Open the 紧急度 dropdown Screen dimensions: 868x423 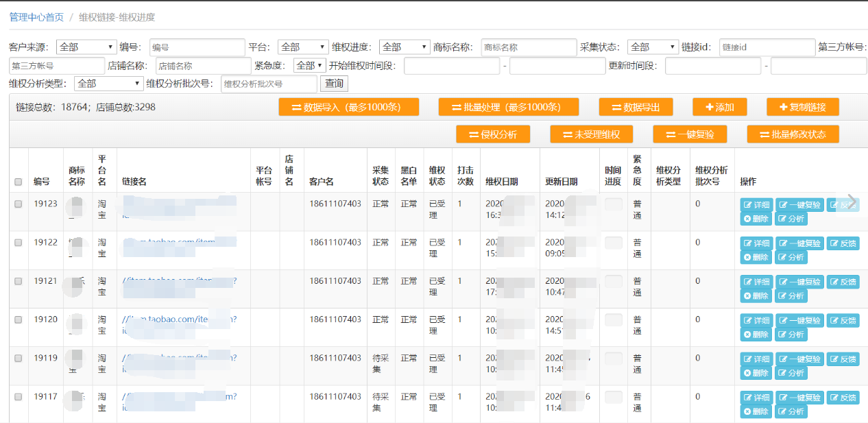pyautogui.click(x=309, y=66)
